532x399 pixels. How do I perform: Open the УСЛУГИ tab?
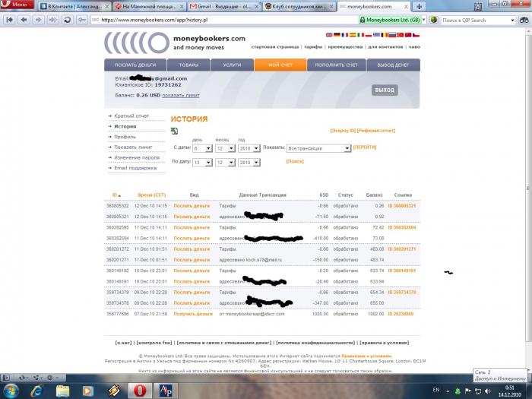point(232,65)
